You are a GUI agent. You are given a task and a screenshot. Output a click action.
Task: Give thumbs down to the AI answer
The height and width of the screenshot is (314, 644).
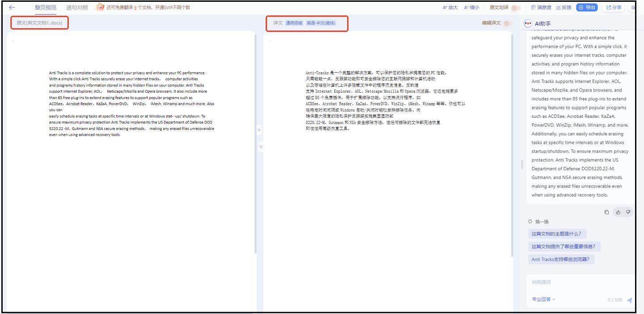click(628, 212)
